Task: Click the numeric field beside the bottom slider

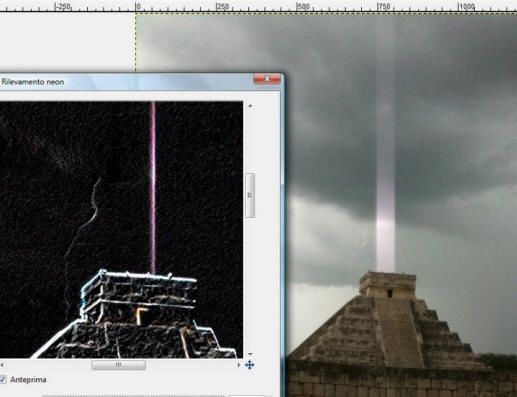Action: (246, 396)
